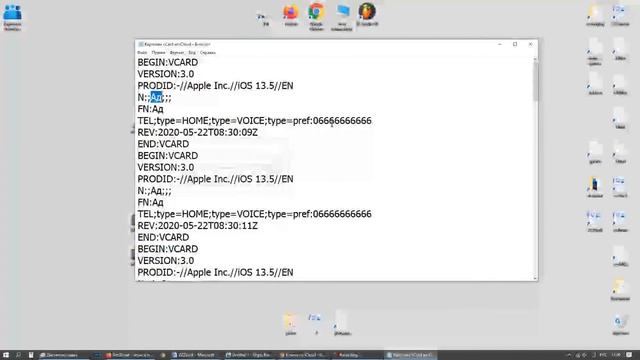The width and height of the screenshot is (640, 360).
Task: Open the Формат menu in Notepad
Action: [x=177, y=53]
